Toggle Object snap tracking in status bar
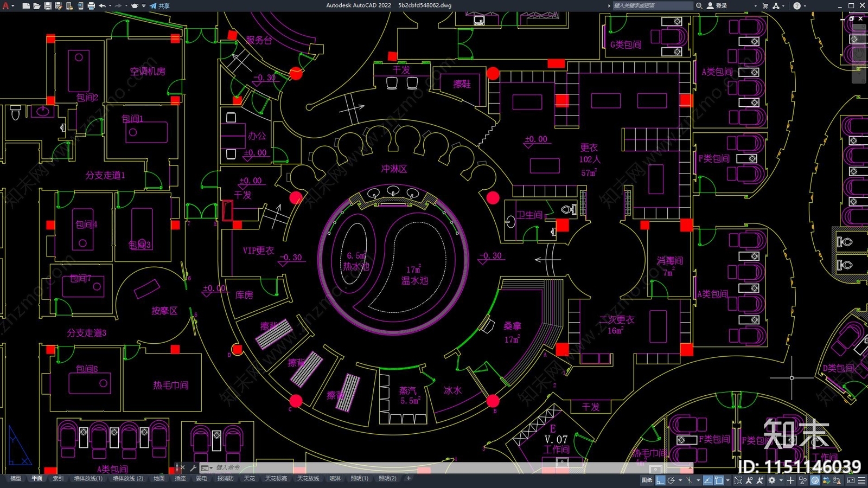 click(x=708, y=480)
